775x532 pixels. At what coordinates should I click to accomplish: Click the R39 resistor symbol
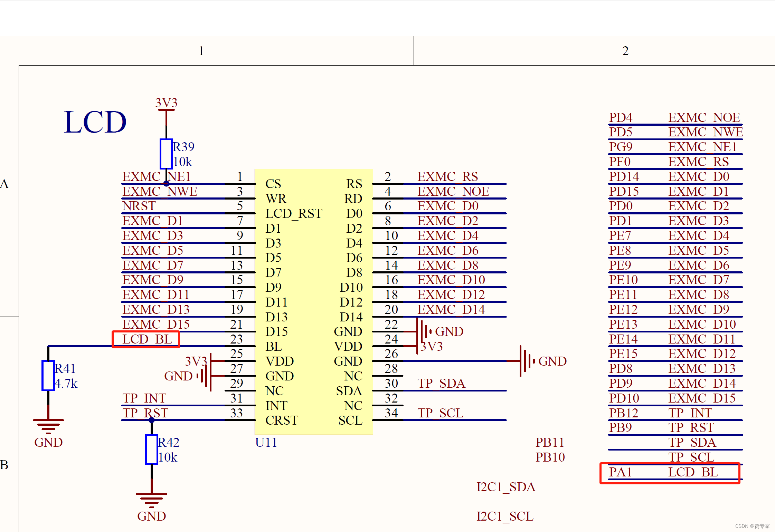[x=166, y=154]
